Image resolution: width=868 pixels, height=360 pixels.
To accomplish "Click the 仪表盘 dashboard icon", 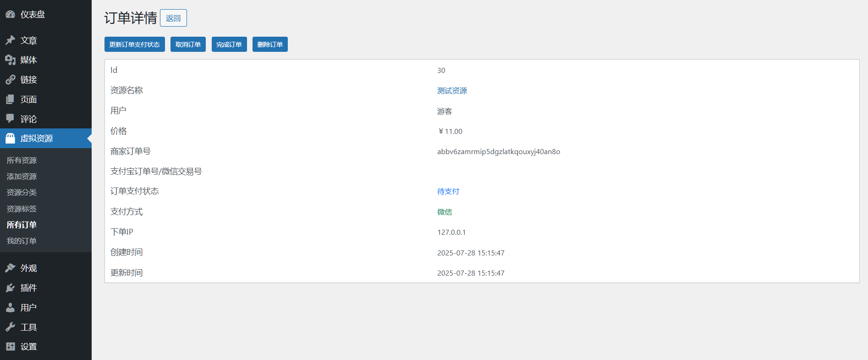I will pos(10,14).
